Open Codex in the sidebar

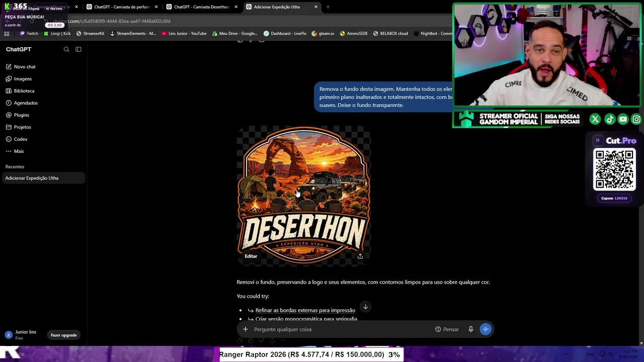pos(21,139)
